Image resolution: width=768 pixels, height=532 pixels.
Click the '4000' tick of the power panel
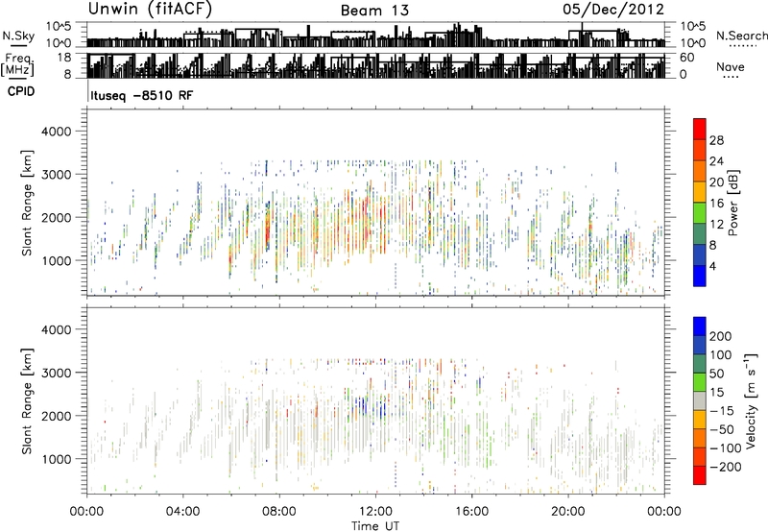point(56,132)
